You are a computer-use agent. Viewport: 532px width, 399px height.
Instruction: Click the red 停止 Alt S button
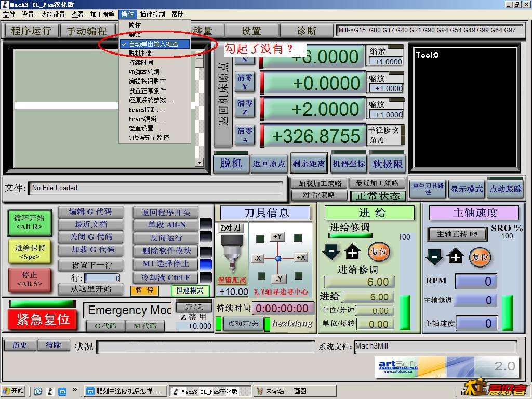pyautogui.click(x=29, y=279)
